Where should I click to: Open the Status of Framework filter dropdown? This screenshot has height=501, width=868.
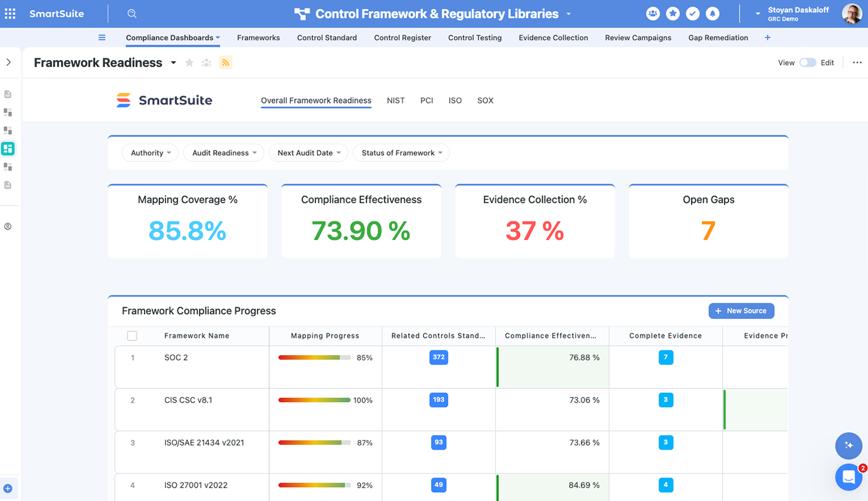click(401, 153)
